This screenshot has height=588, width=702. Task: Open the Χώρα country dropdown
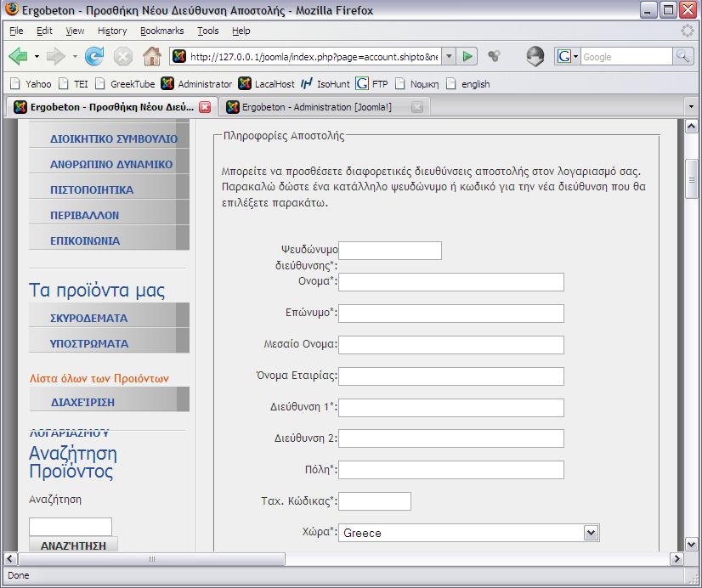coord(469,533)
